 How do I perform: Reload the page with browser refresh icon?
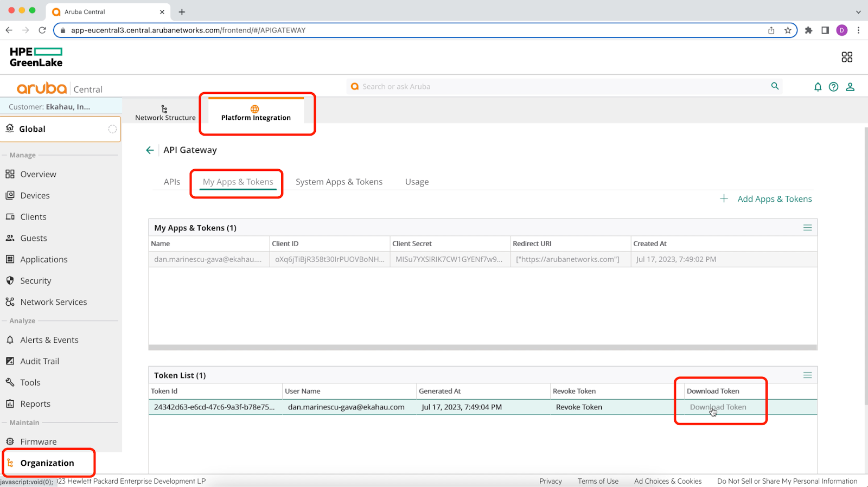pos(42,30)
